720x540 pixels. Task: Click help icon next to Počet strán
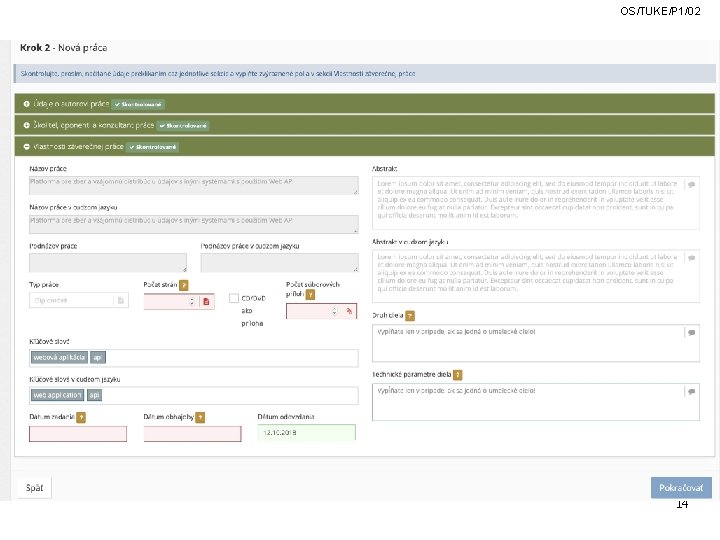click(x=184, y=285)
